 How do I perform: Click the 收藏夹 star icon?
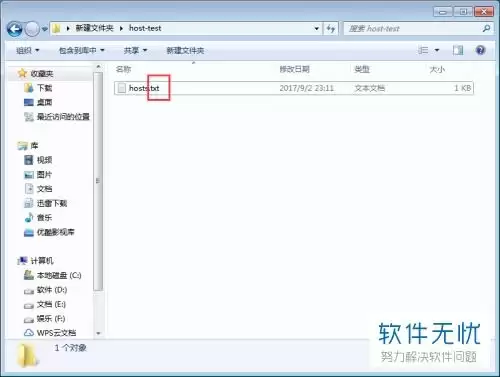click(x=22, y=73)
